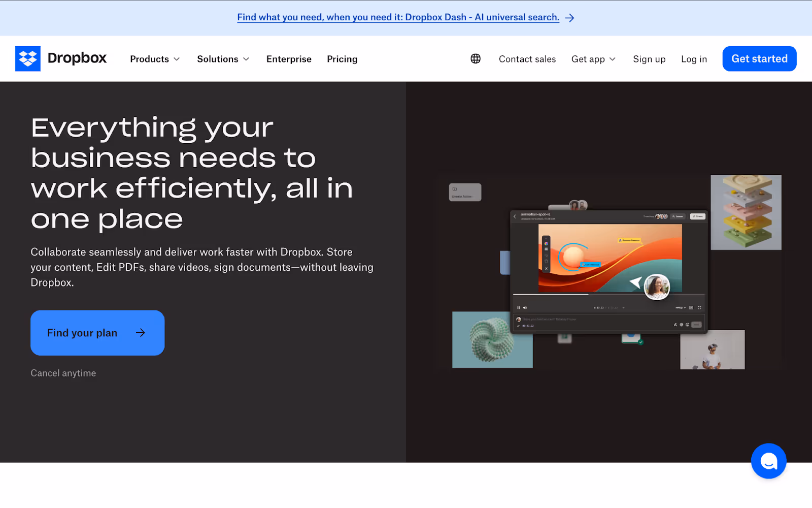The image size is (812, 508).
Task: Go to the Pricing page
Action: (342, 59)
